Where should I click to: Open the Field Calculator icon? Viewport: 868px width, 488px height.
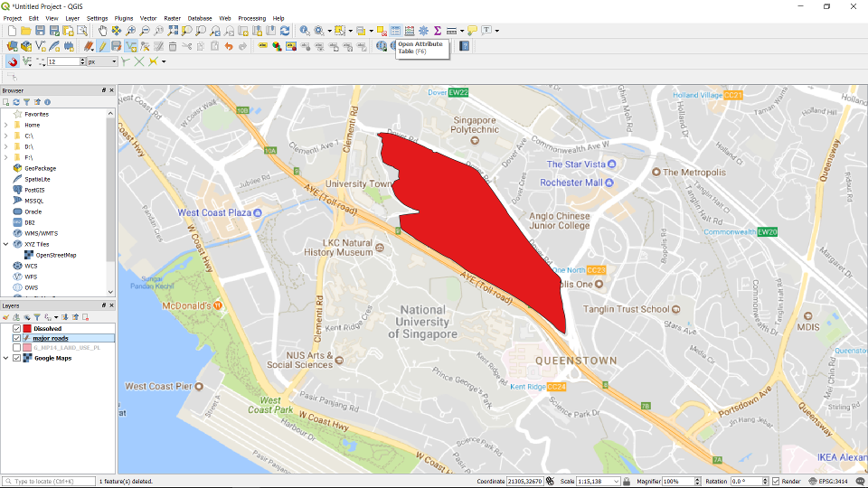pyautogui.click(x=410, y=31)
